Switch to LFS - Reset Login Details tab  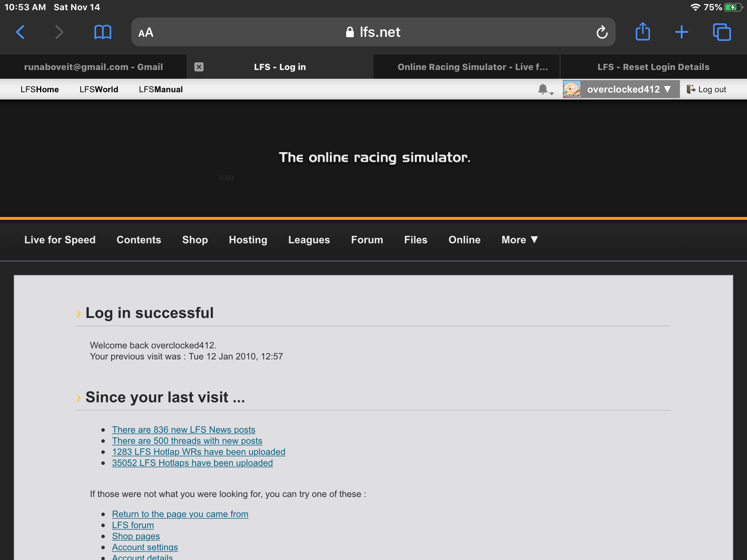click(x=653, y=67)
